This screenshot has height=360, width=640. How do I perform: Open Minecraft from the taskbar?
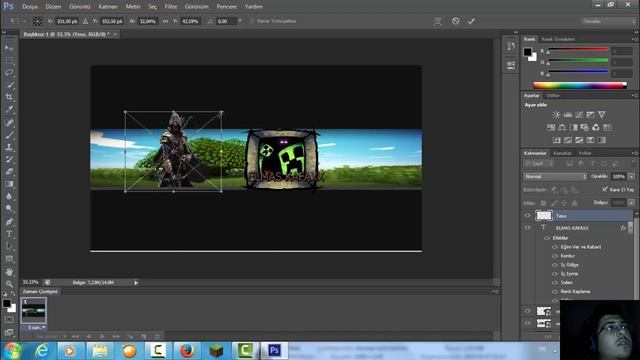click(x=216, y=351)
